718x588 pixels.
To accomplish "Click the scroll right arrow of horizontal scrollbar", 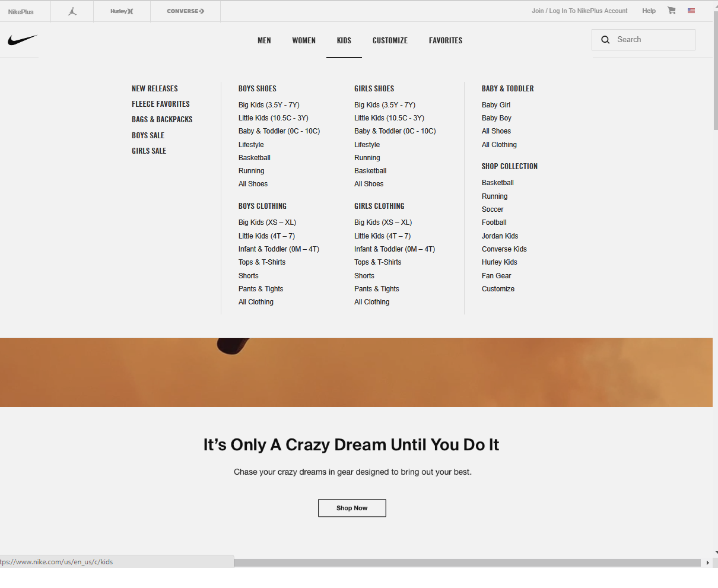I will click(x=707, y=562).
